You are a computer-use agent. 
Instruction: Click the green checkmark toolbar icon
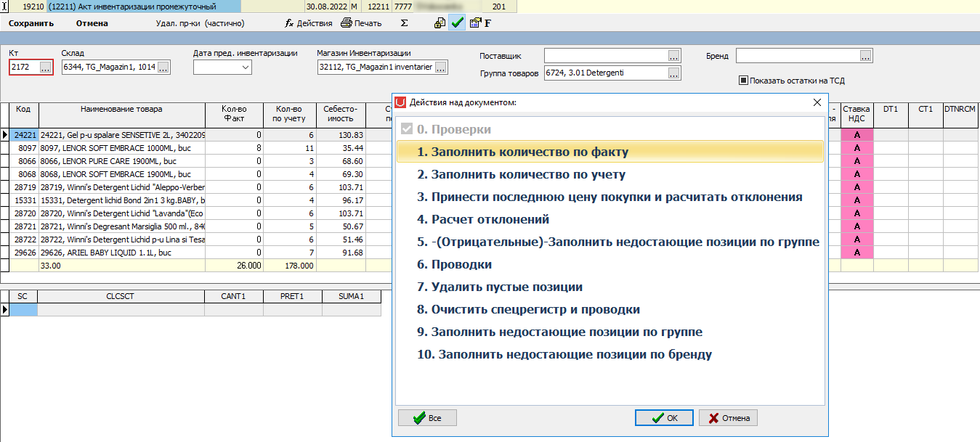457,23
